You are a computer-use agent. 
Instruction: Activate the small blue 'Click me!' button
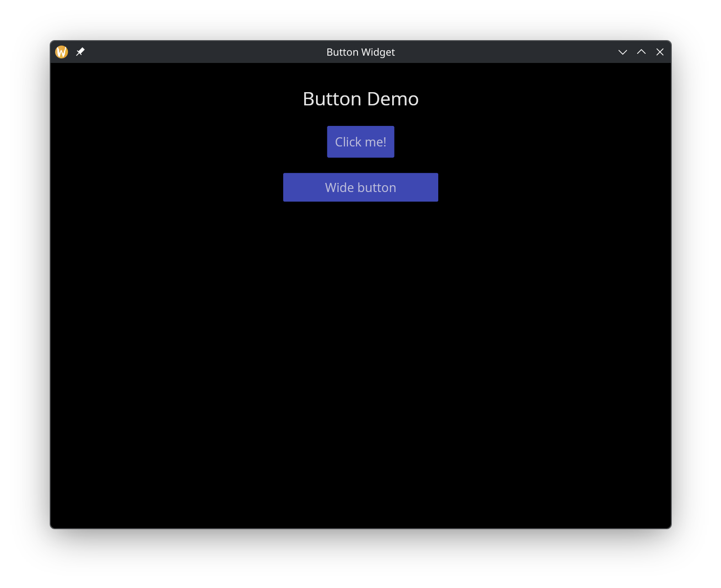[360, 142]
